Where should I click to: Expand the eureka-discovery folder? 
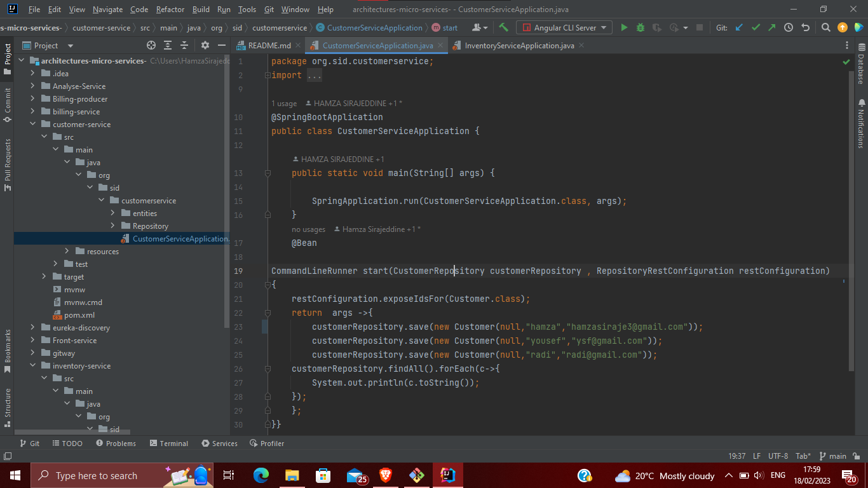33,328
